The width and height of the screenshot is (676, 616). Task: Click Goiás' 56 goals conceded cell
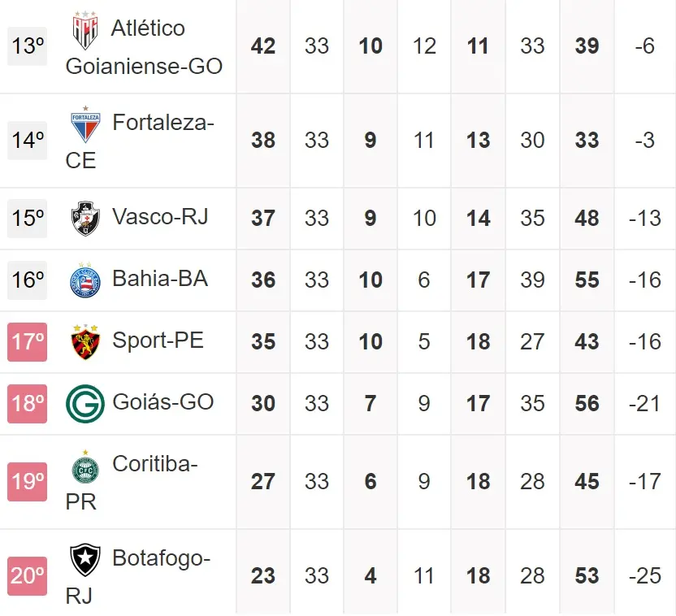tap(587, 403)
